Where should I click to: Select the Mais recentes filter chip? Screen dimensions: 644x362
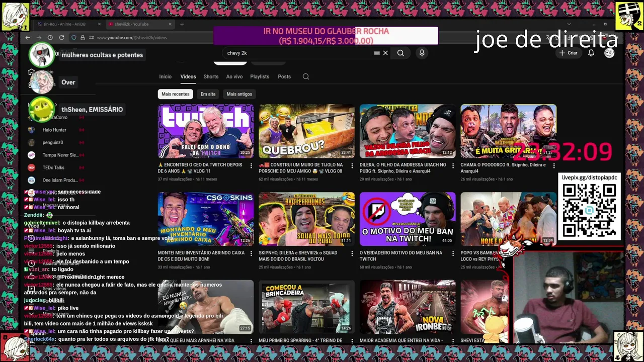(176, 94)
